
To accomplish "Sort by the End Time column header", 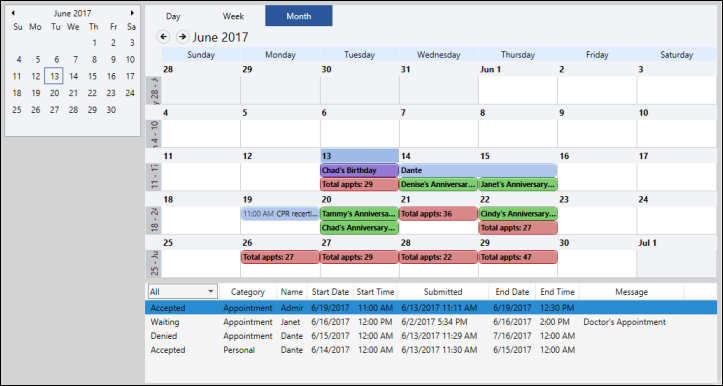I will click(x=557, y=291).
